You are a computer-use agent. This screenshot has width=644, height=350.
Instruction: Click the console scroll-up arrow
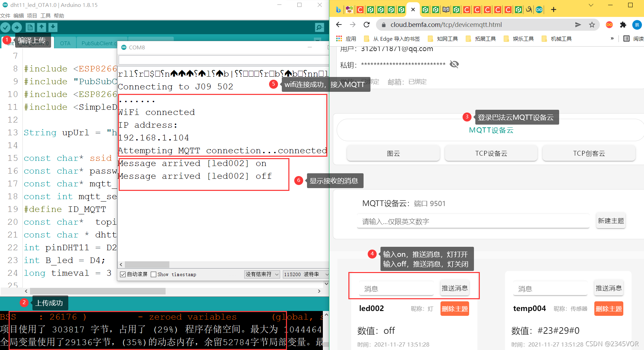point(326,315)
